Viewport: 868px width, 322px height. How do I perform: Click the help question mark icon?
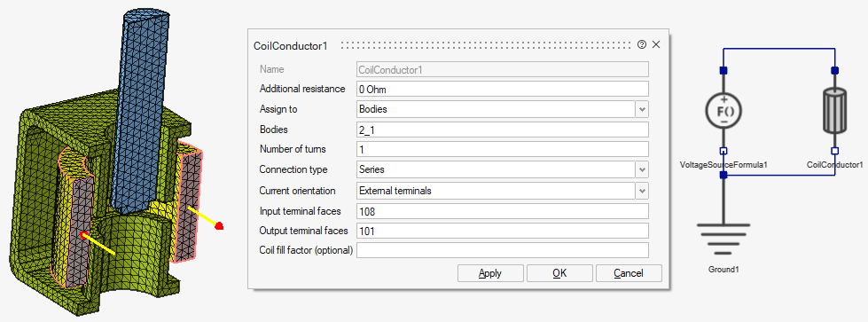pyautogui.click(x=642, y=45)
